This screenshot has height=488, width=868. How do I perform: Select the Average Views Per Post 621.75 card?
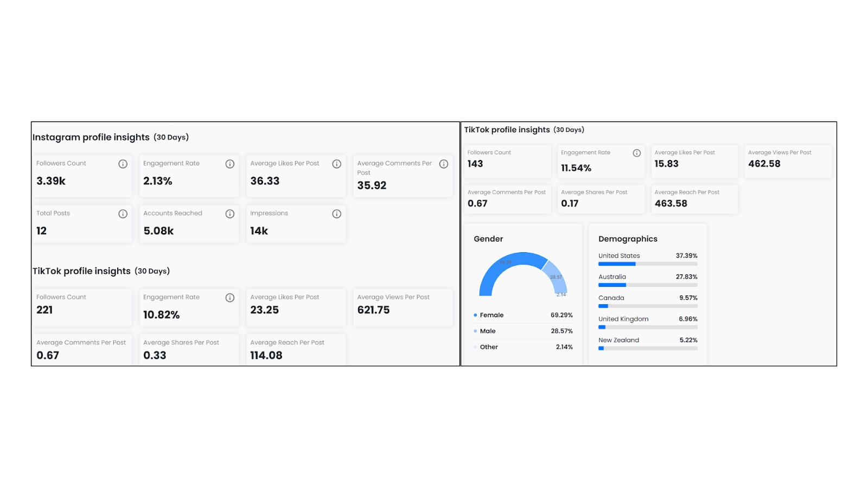pyautogui.click(x=403, y=307)
